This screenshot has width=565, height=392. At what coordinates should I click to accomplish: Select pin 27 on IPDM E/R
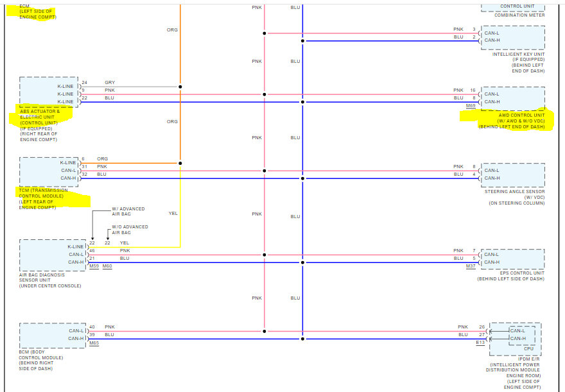pyautogui.click(x=482, y=334)
